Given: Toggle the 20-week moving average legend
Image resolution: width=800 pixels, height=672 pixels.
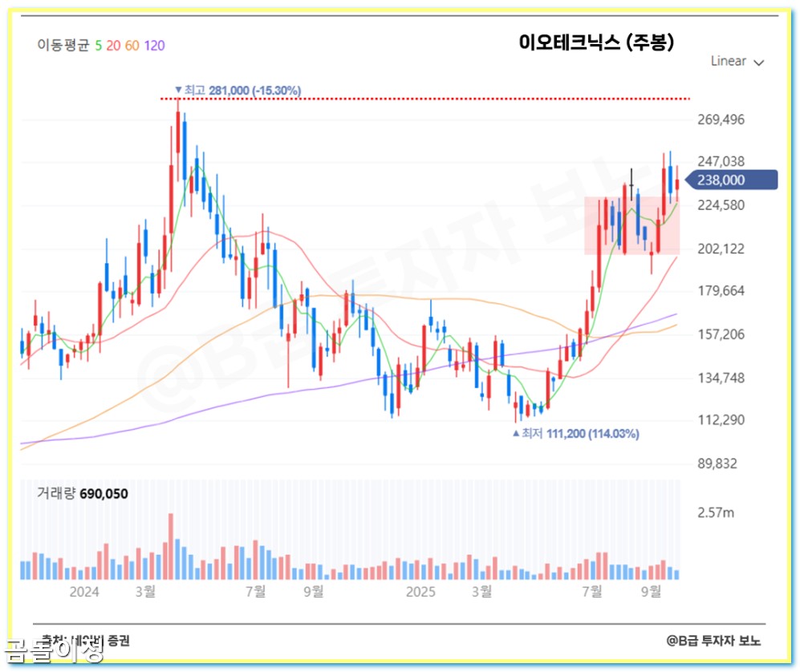Looking at the screenshot, I should click(114, 46).
